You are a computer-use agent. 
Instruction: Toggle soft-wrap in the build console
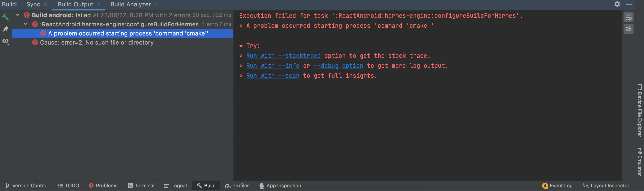click(629, 17)
